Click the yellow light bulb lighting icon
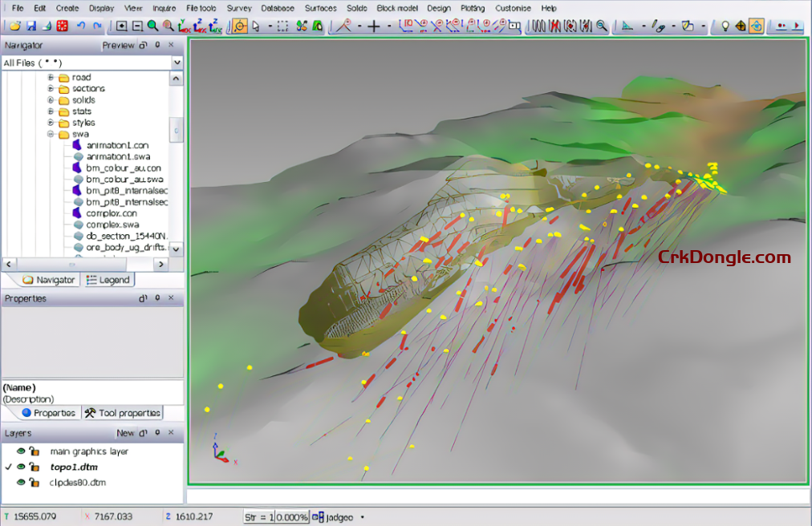Viewport: 812px width, 526px height. pyautogui.click(x=725, y=26)
